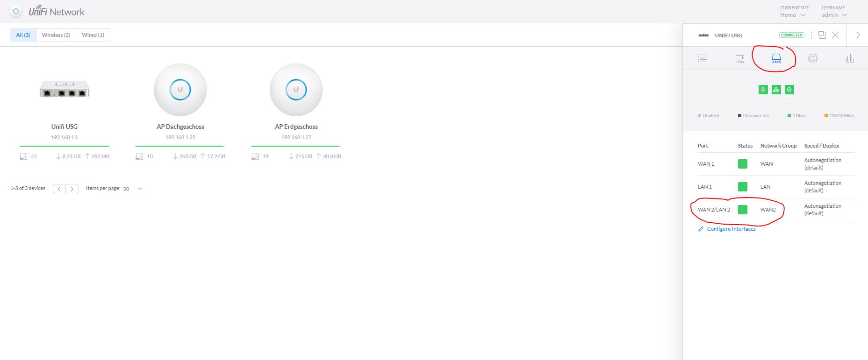Viewport: 868px width, 360px height.
Task: Go to the next page of devices
Action: point(72,189)
